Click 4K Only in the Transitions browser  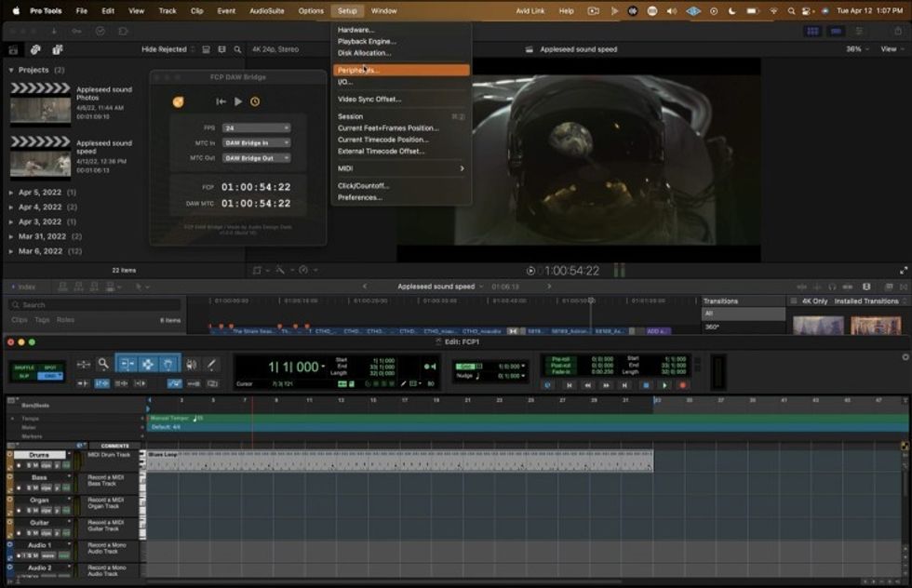point(815,301)
